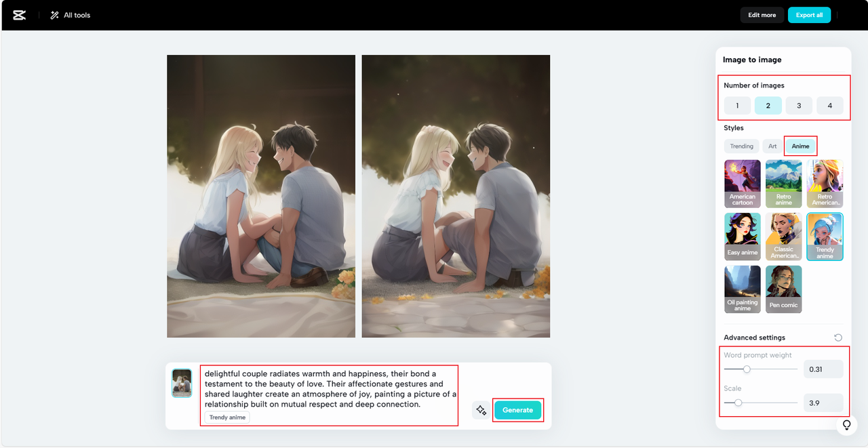Adjust the Word prompt weight slider
Screen dimensions: 868x448
click(x=747, y=369)
